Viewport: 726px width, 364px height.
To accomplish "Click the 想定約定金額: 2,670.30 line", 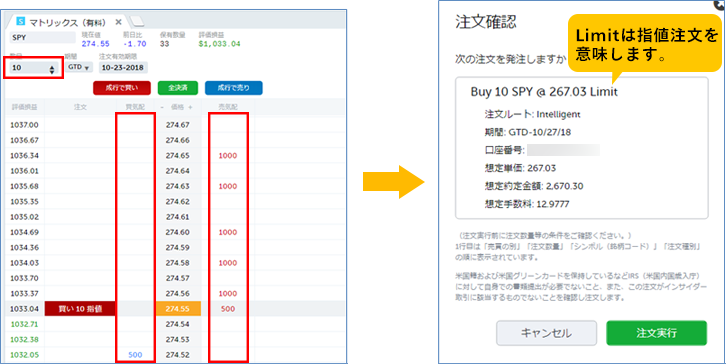I will 534,186.
